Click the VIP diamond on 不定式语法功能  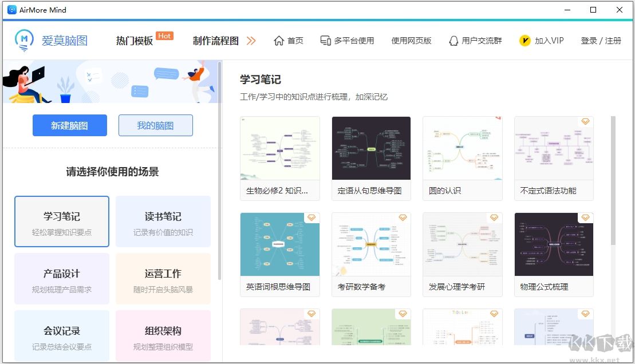pos(586,121)
